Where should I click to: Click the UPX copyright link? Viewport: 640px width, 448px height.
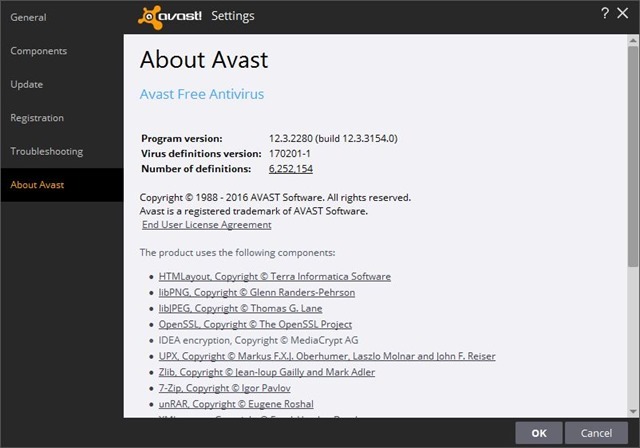[326, 356]
